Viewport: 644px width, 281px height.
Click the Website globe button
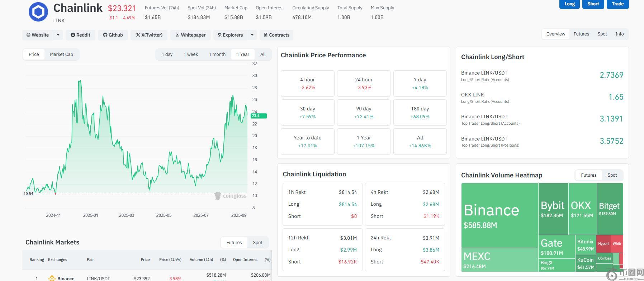[x=38, y=35]
